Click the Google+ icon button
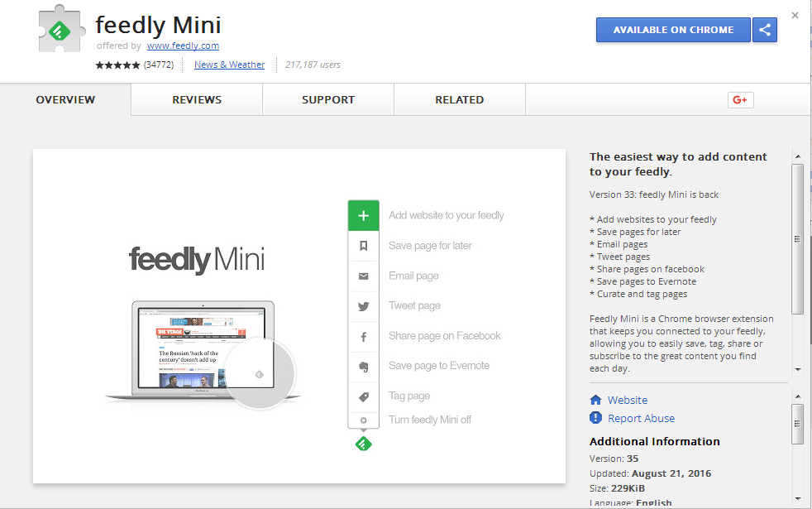Screen dimensions: 812x509 (740, 100)
